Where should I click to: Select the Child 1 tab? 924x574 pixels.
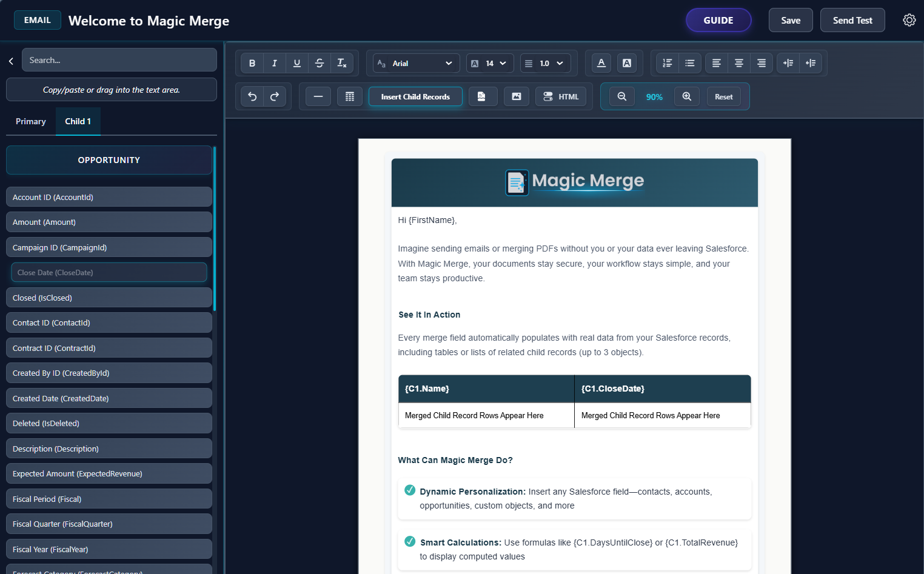click(x=78, y=121)
